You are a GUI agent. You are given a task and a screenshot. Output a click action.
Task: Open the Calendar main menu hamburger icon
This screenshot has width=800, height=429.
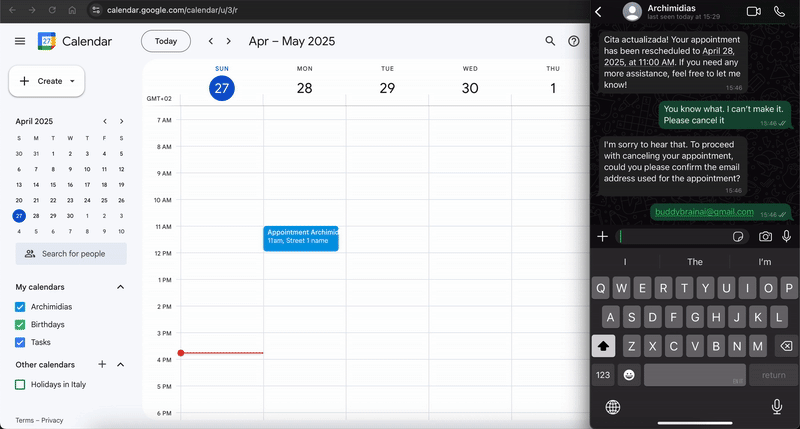click(x=20, y=41)
